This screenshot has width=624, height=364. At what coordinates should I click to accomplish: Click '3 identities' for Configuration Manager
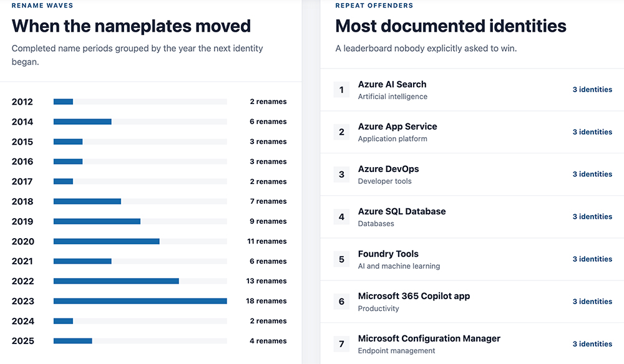(x=592, y=344)
